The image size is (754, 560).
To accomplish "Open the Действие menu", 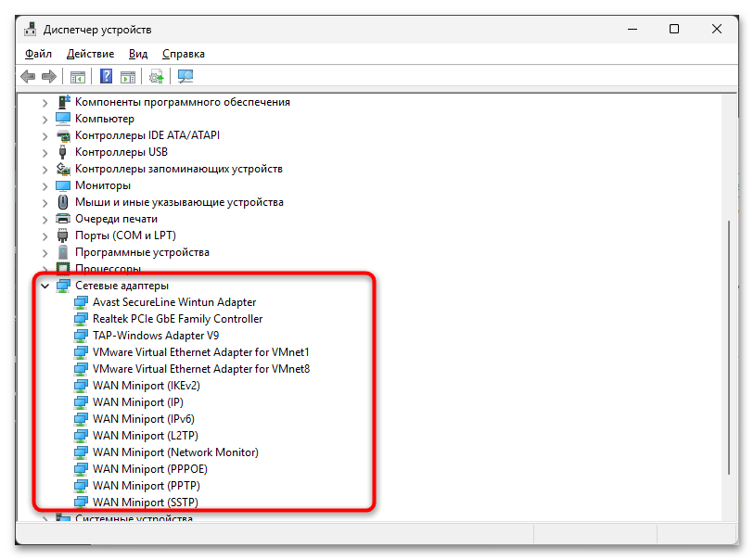I will tap(90, 54).
